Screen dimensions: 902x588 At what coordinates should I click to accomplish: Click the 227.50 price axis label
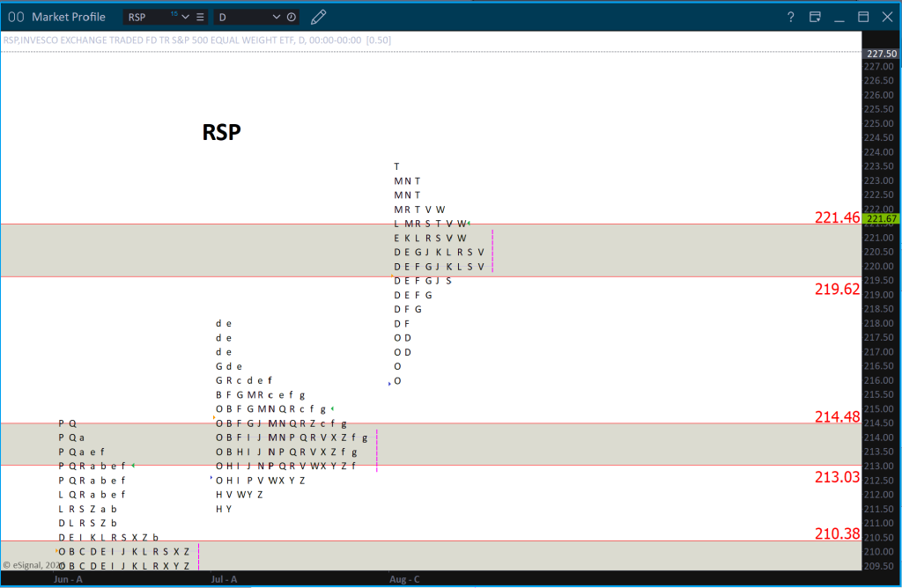[x=881, y=54]
